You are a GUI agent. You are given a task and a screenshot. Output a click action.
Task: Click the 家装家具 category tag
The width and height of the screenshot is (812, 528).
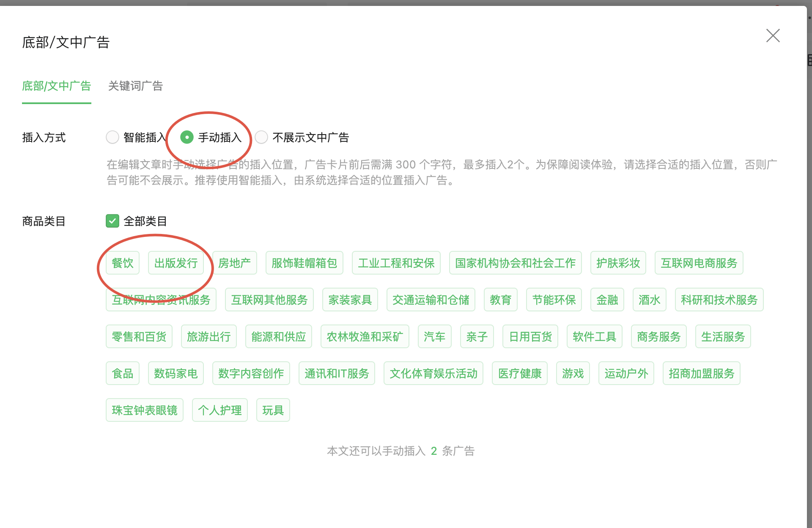tap(350, 300)
